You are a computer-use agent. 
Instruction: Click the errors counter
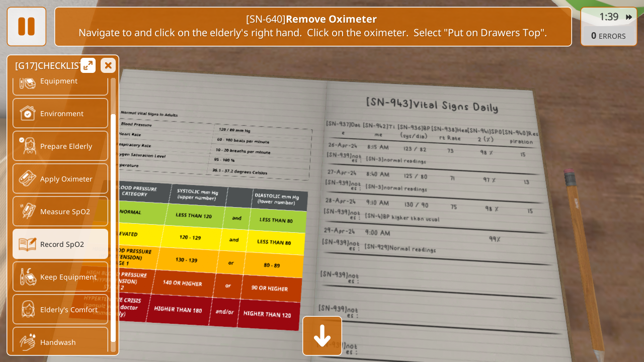point(608,36)
